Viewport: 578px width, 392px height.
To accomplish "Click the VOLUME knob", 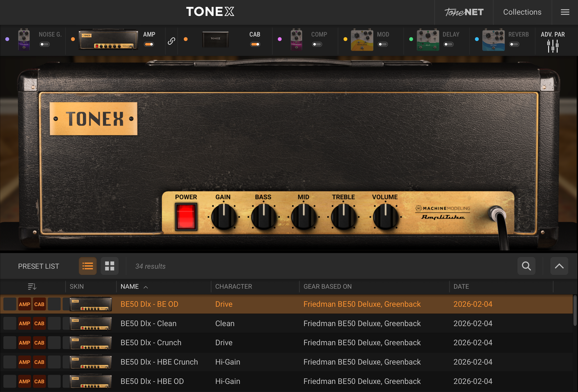I will click(385, 216).
